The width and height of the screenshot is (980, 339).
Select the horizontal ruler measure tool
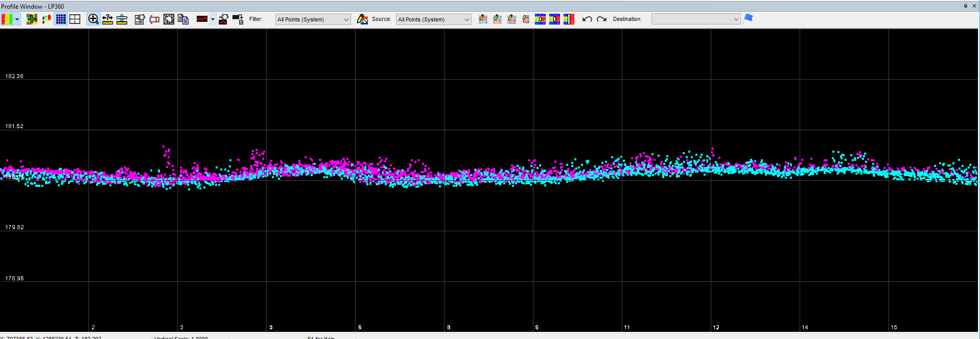(107, 19)
